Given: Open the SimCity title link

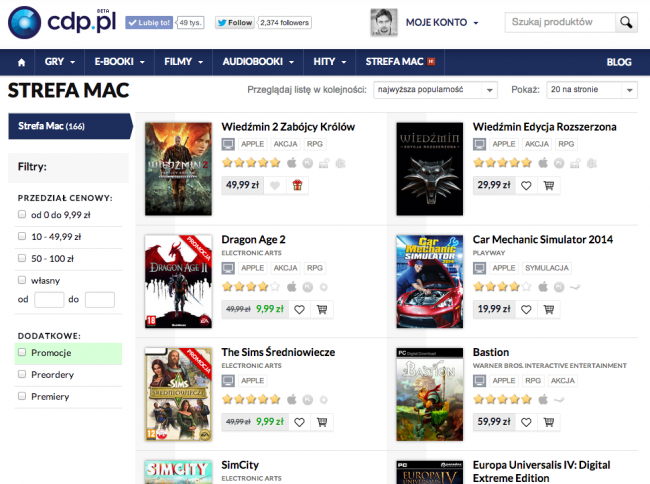Looking at the screenshot, I should point(240,465).
